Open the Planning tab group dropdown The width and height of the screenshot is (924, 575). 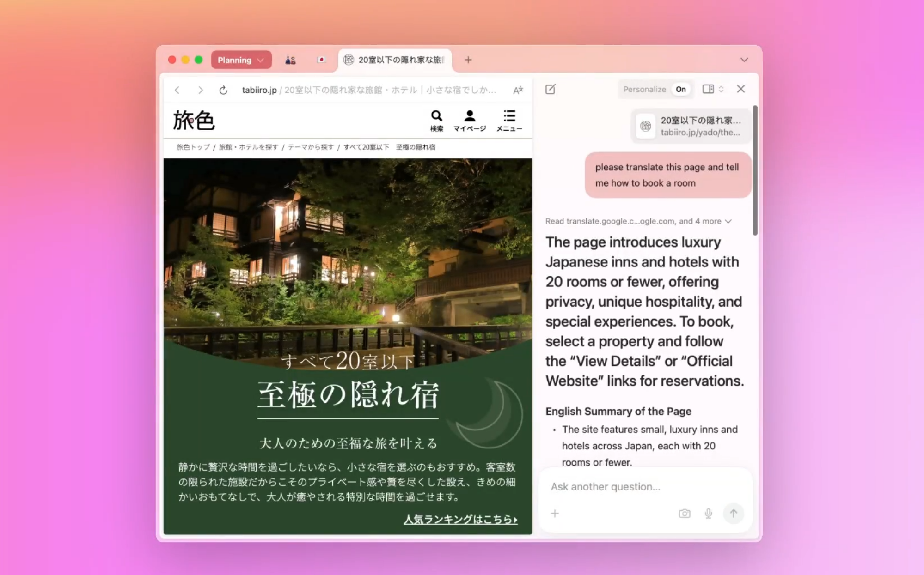pos(241,60)
